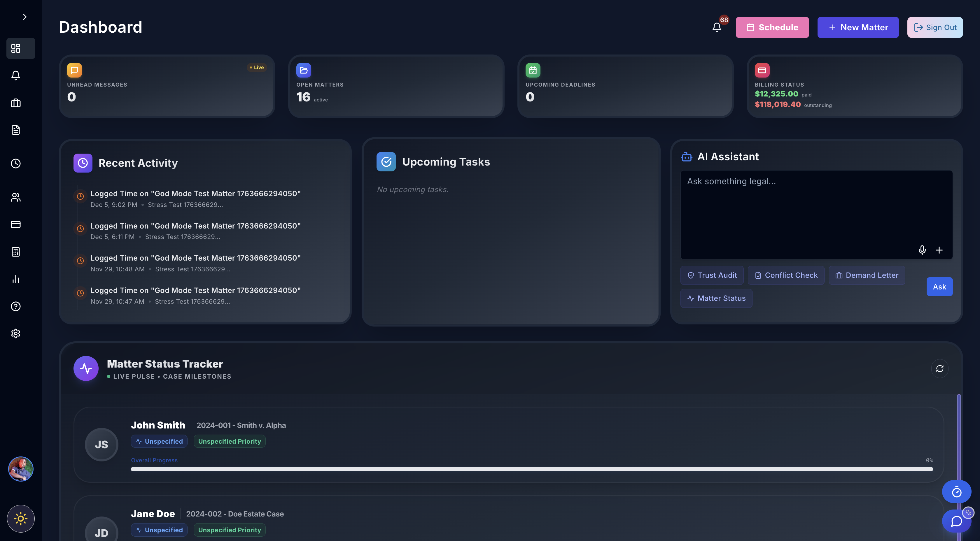Image resolution: width=980 pixels, height=541 pixels.
Task: Open the billing card icon in sidebar
Action: click(x=15, y=224)
